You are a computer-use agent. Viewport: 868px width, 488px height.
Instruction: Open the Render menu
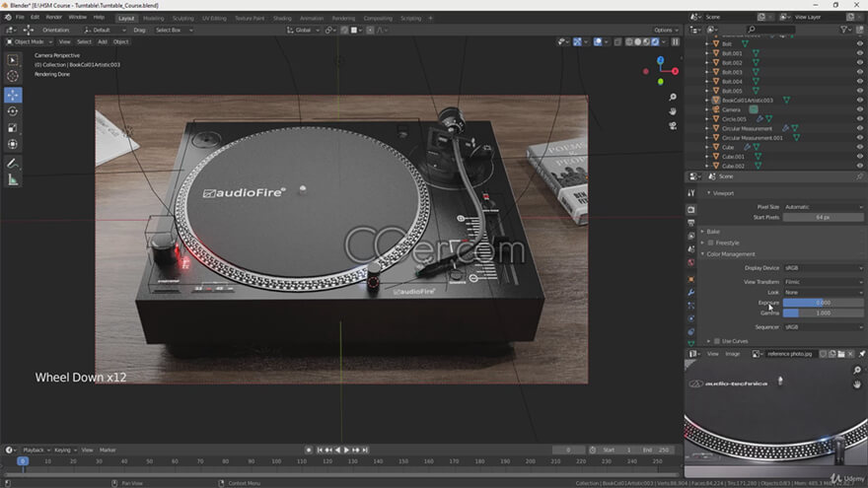point(53,18)
